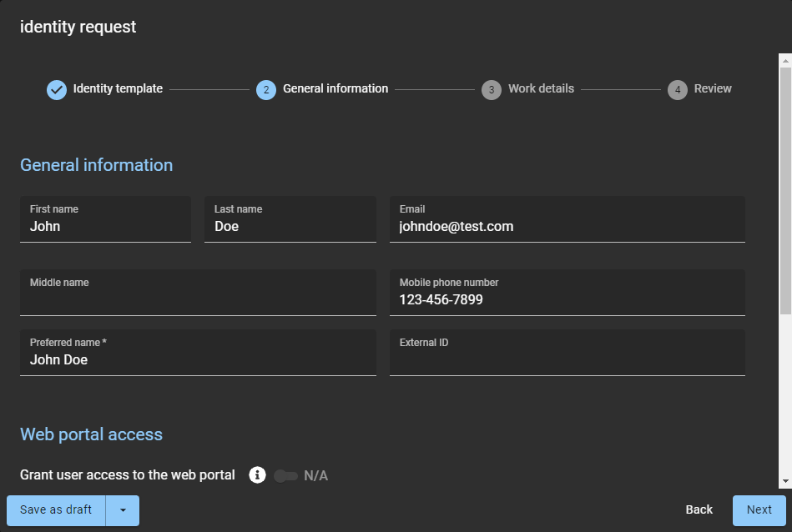Click the Back button

point(699,509)
